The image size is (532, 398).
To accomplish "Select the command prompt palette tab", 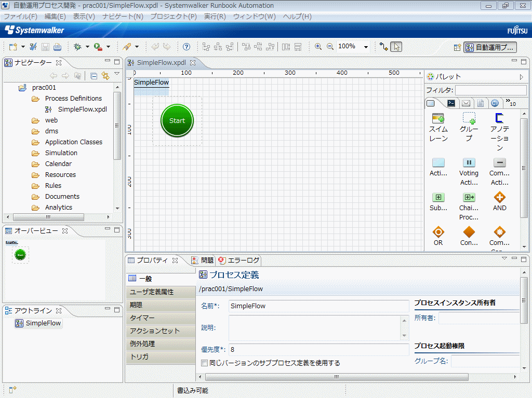I will tap(451, 103).
